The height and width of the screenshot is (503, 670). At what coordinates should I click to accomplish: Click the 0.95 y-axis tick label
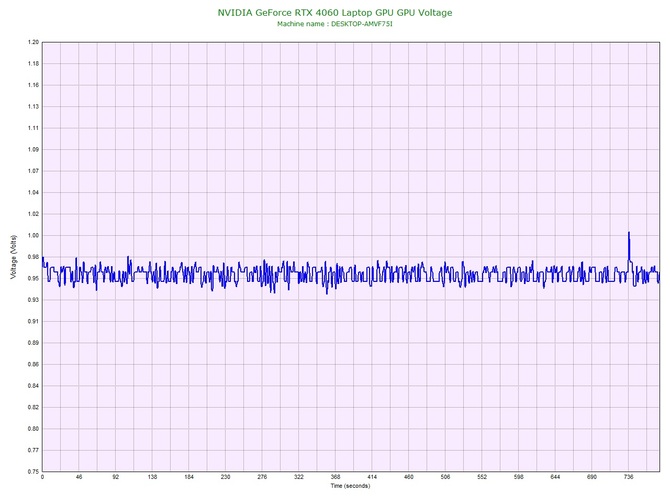pos(33,279)
